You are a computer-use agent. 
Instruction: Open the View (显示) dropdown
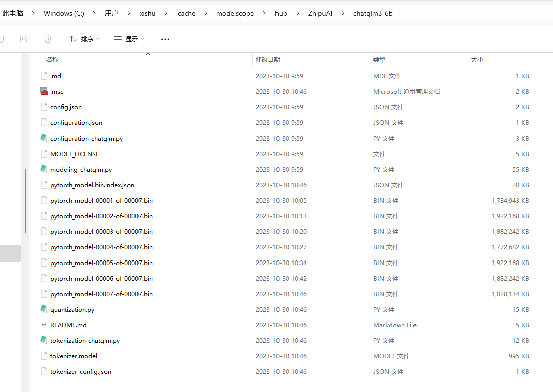click(x=129, y=39)
